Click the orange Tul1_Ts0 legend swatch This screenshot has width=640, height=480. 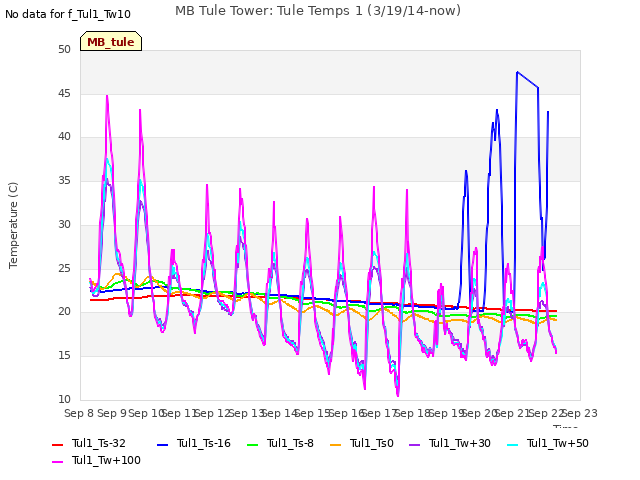pos(336,444)
